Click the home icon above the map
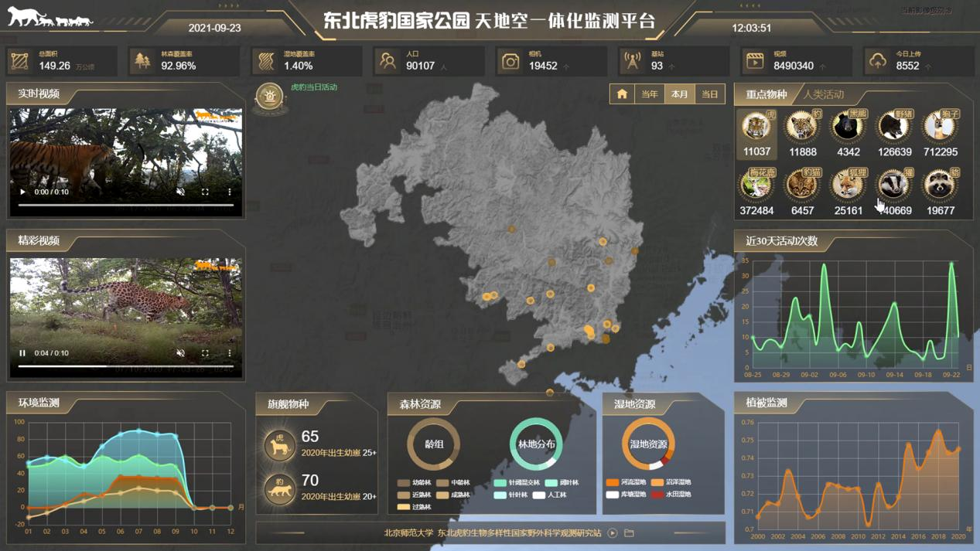The width and height of the screenshot is (980, 551). coord(622,94)
